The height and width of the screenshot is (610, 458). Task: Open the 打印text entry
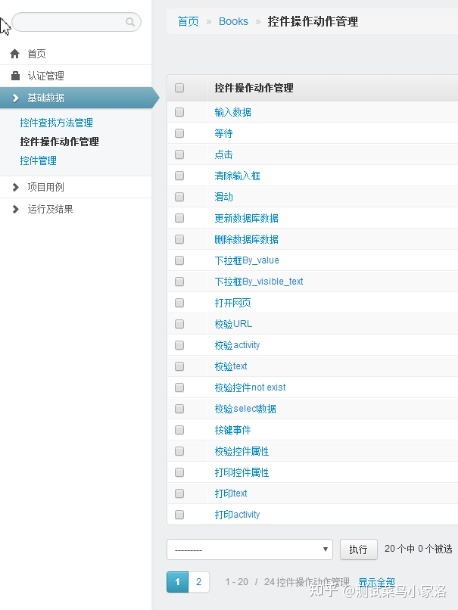click(231, 493)
